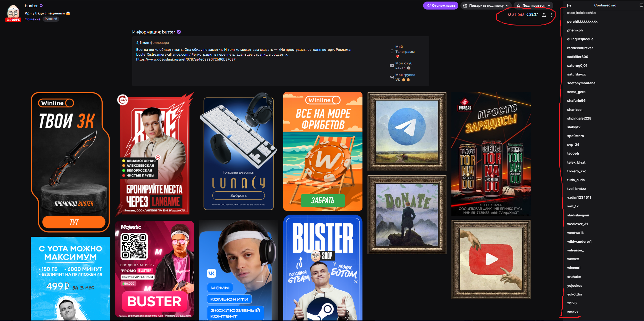The image size is (644, 321).
Task: Select user tuda_cuda in community list
Action: [x=576, y=180]
